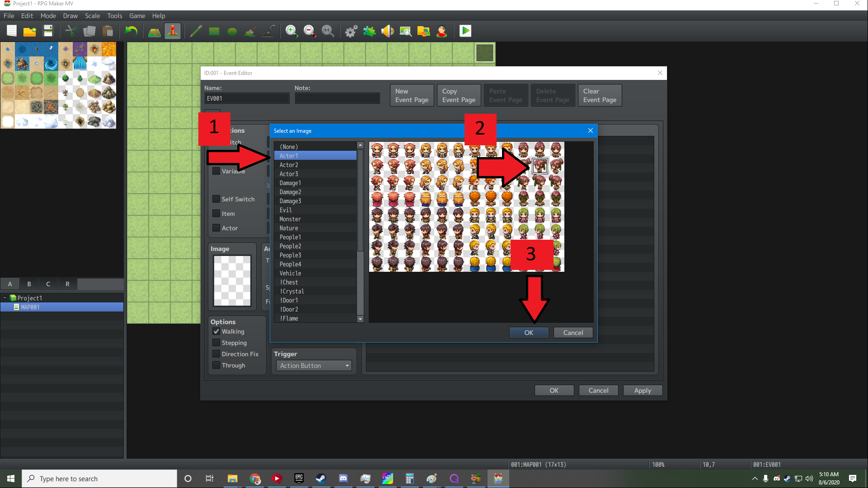Switch to Map editing mode icon
Viewport: 868px width, 488px height.
coord(155,31)
